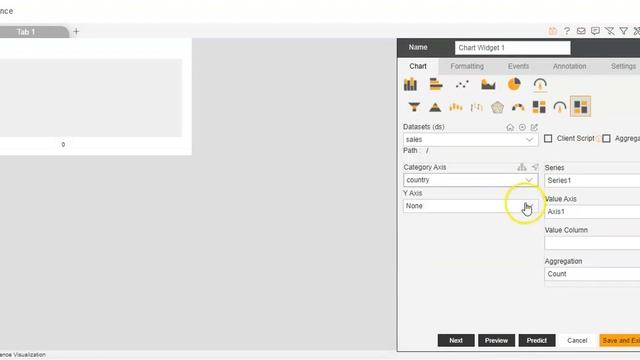The height and width of the screenshot is (360, 640).
Task: Open the sales dataset dropdown
Action: point(471,140)
